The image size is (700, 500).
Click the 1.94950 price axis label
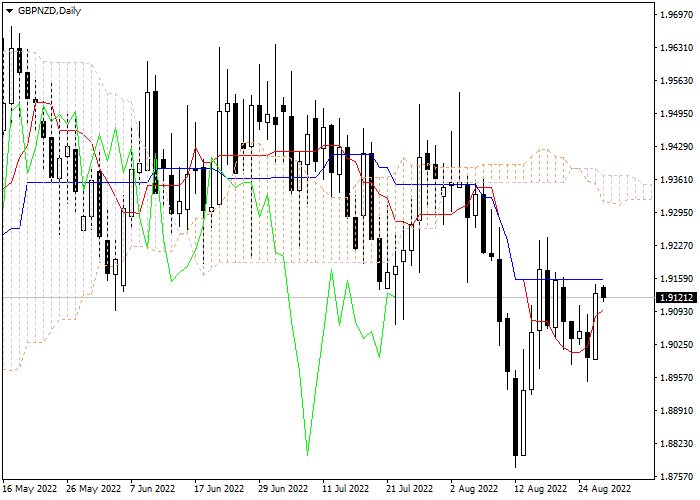click(676, 114)
